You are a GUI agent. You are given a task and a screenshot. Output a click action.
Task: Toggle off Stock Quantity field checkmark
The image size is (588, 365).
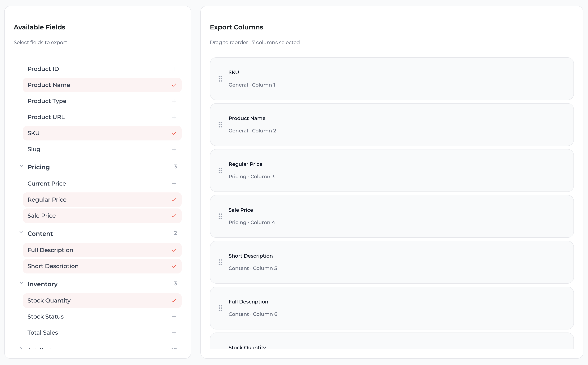[174, 301]
